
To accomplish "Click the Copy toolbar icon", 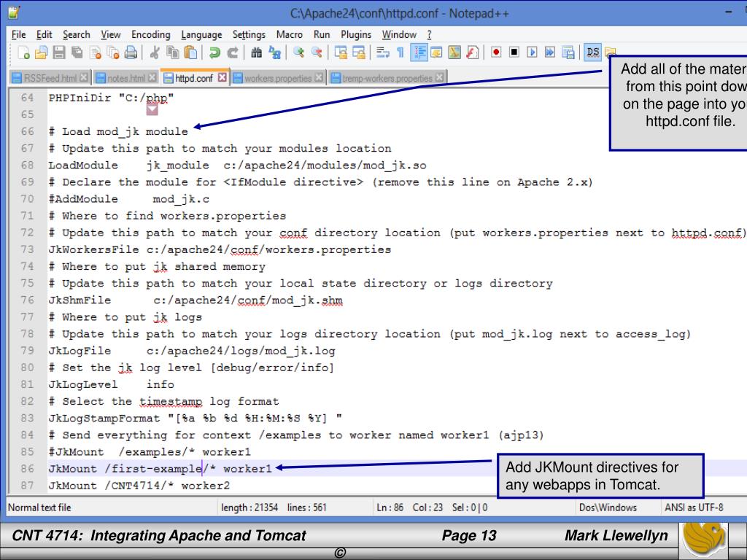I will tap(172, 52).
